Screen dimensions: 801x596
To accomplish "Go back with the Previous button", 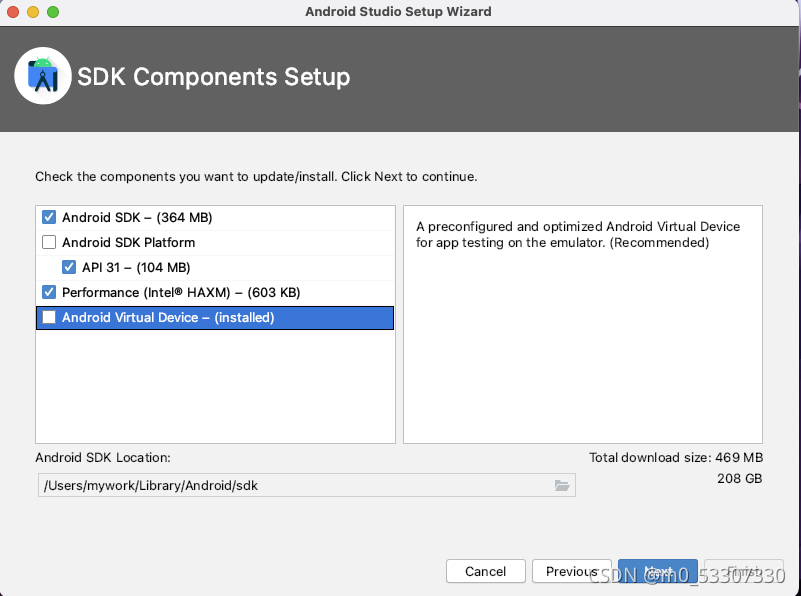I will coord(571,571).
